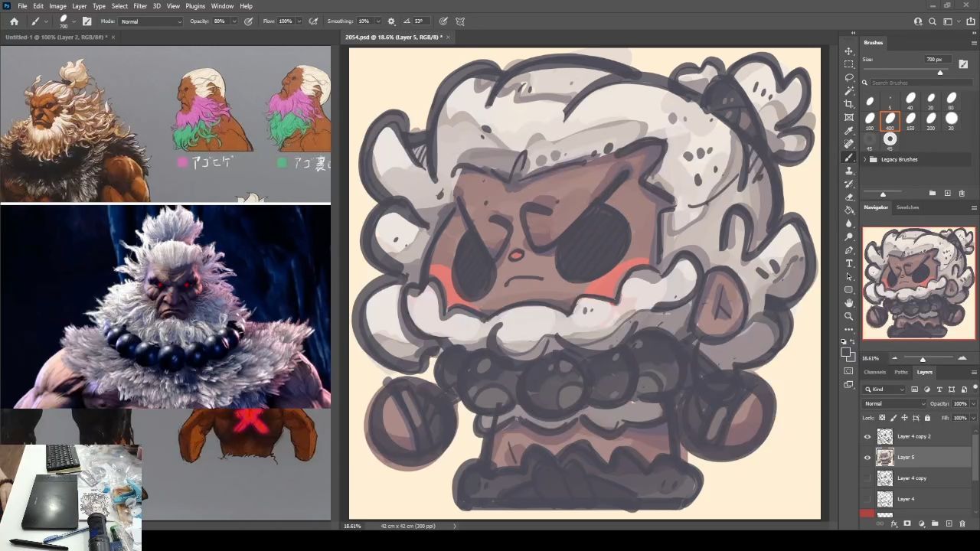Toggle airbrush-style build-up icon
Screen dimensions: 980x551
coord(313,21)
